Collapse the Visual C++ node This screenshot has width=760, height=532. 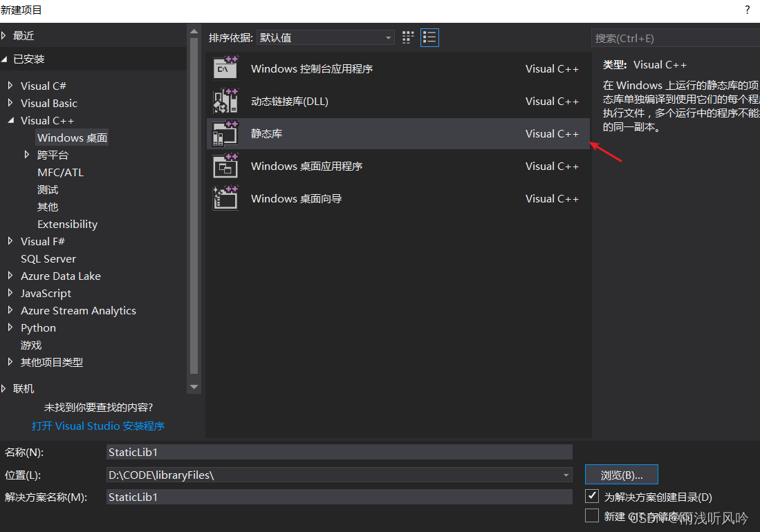point(10,120)
